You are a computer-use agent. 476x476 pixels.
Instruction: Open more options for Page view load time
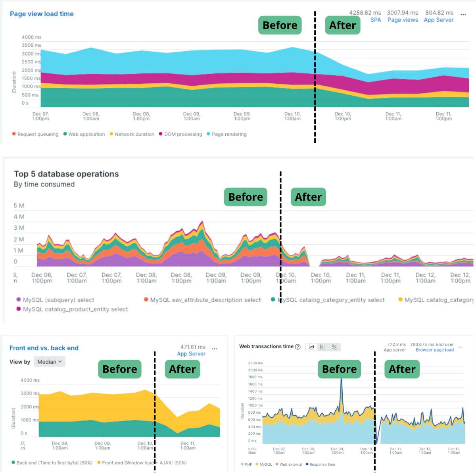point(463,14)
